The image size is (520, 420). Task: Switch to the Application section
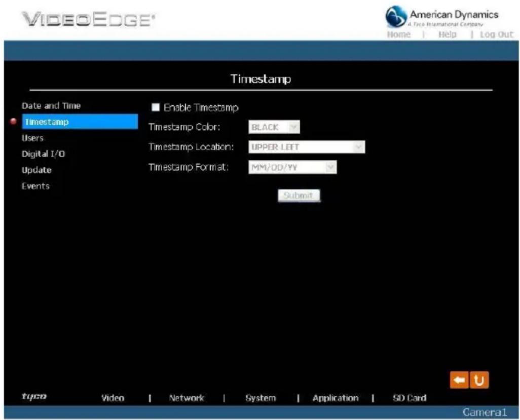pyautogui.click(x=336, y=398)
